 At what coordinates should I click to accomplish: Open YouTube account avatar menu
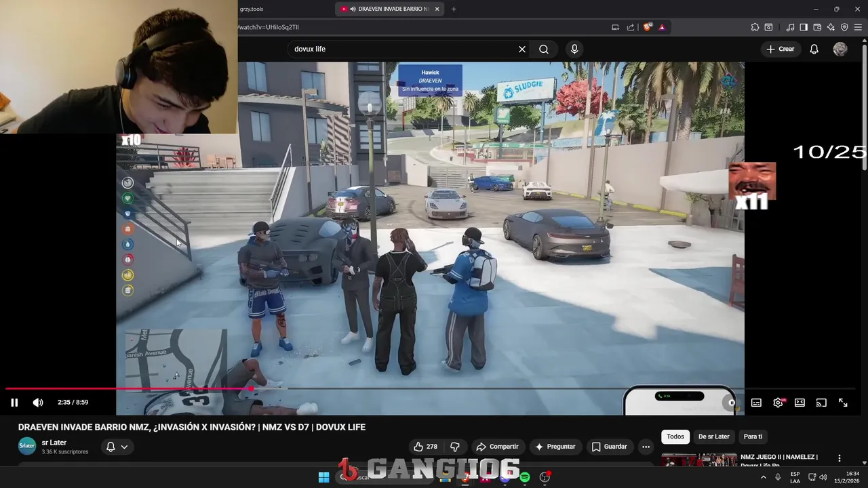[x=840, y=49]
